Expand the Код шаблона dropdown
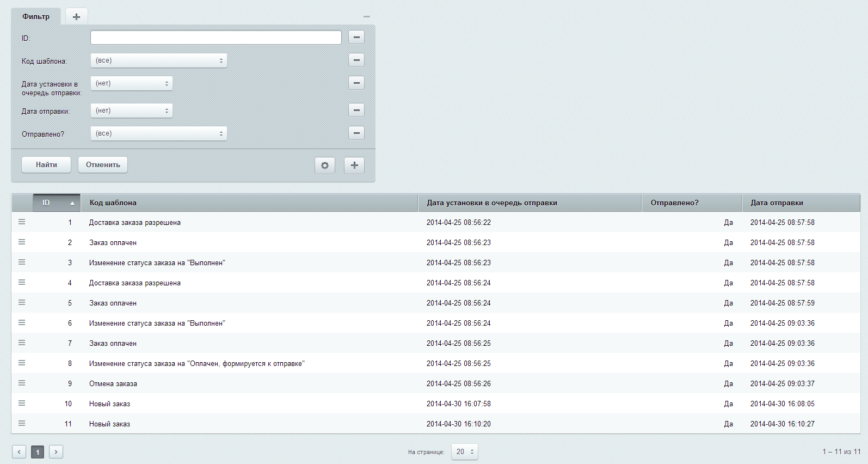This screenshot has height=464, width=868. [158, 60]
